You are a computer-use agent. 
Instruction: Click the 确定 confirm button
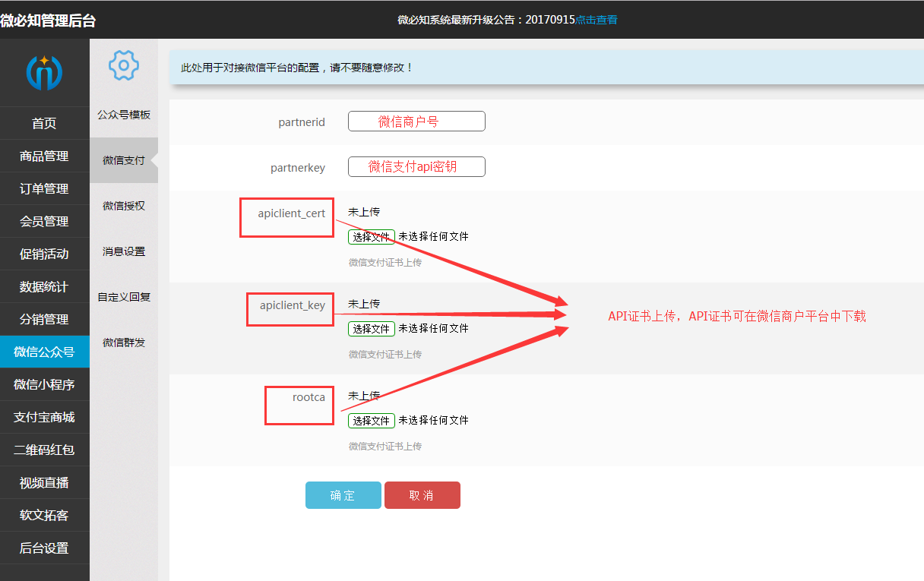click(343, 494)
